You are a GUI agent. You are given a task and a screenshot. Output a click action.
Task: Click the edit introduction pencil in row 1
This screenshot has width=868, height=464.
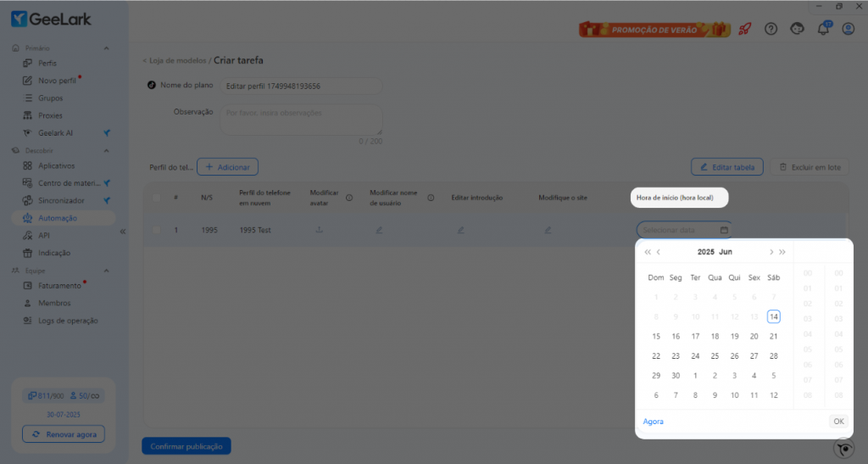pyautogui.click(x=460, y=230)
